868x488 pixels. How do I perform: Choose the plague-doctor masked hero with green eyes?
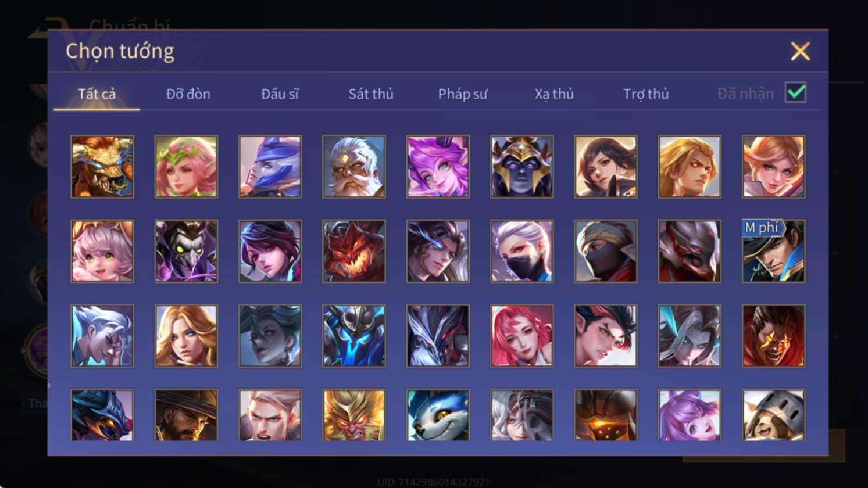coord(186,251)
